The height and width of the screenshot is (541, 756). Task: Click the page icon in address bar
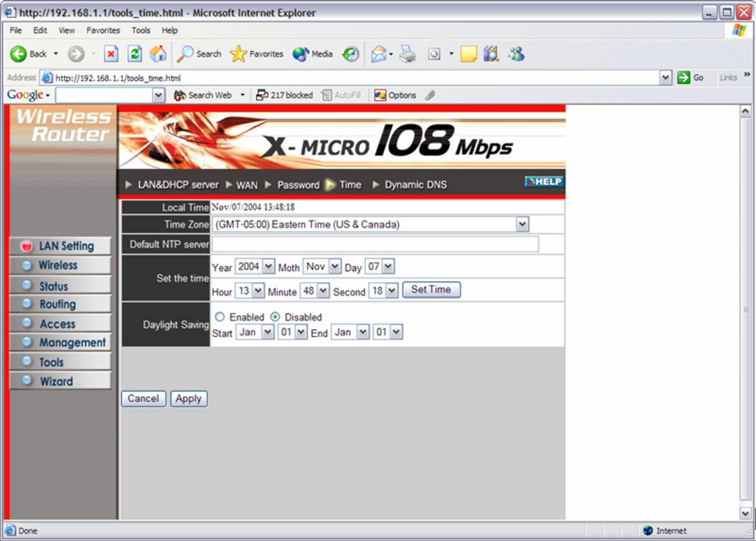47,77
